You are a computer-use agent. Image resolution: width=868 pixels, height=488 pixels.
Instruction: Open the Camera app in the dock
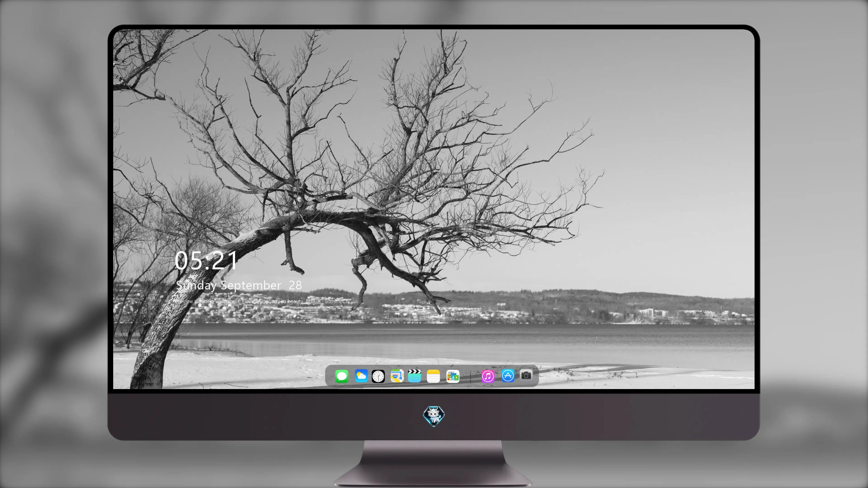click(526, 375)
